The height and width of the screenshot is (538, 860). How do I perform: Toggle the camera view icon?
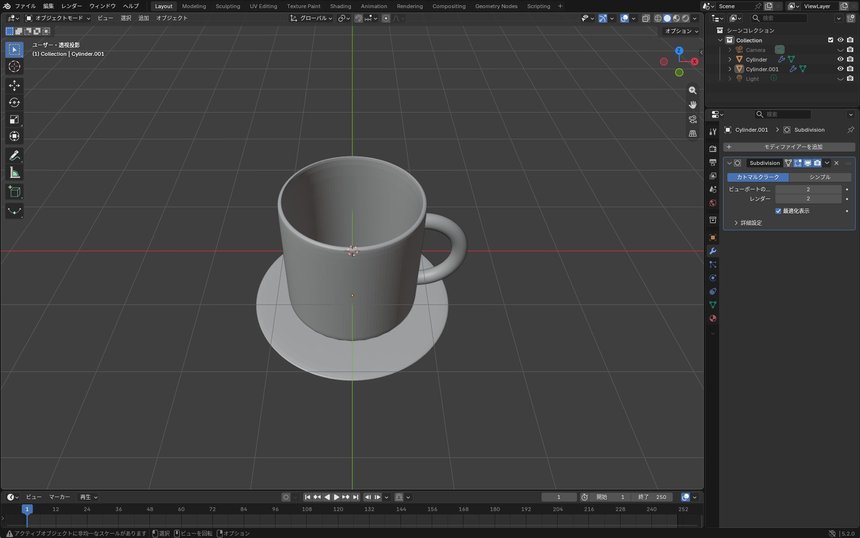pos(693,119)
